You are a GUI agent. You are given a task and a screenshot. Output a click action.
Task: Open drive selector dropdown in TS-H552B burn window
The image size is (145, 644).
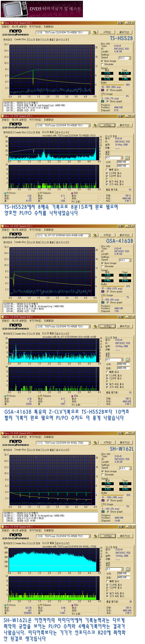89,32
